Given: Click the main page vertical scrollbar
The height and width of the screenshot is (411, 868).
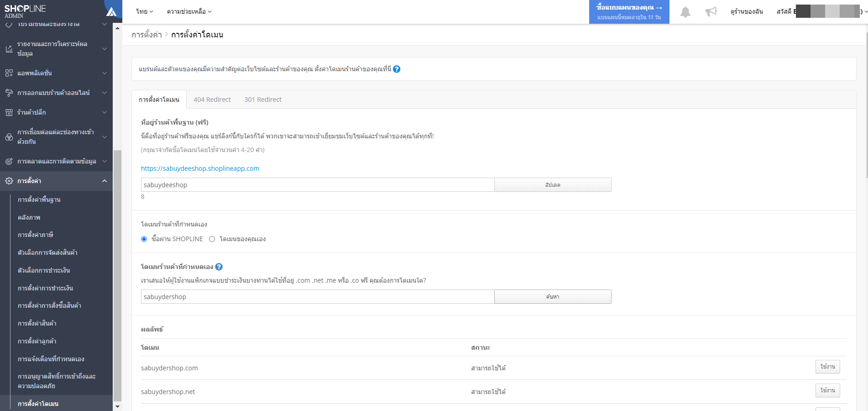Looking at the screenshot, I should [866, 105].
